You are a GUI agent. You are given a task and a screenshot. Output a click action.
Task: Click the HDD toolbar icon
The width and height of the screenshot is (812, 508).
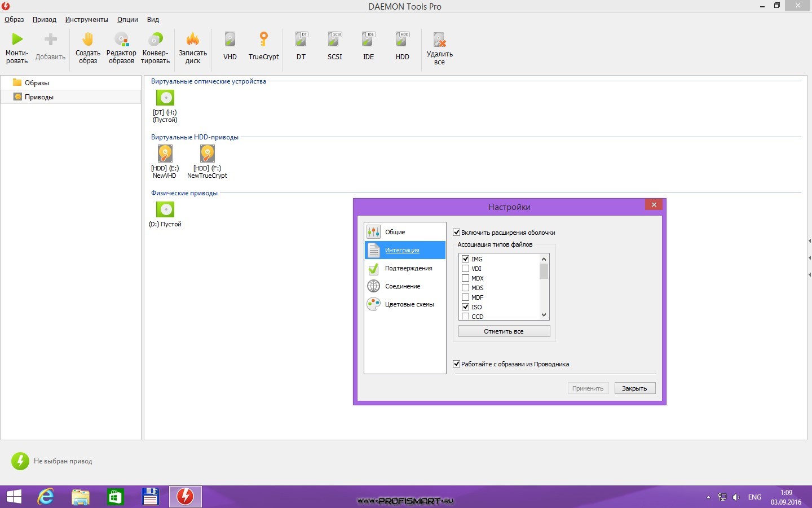pyautogui.click(x=403, y=39)
